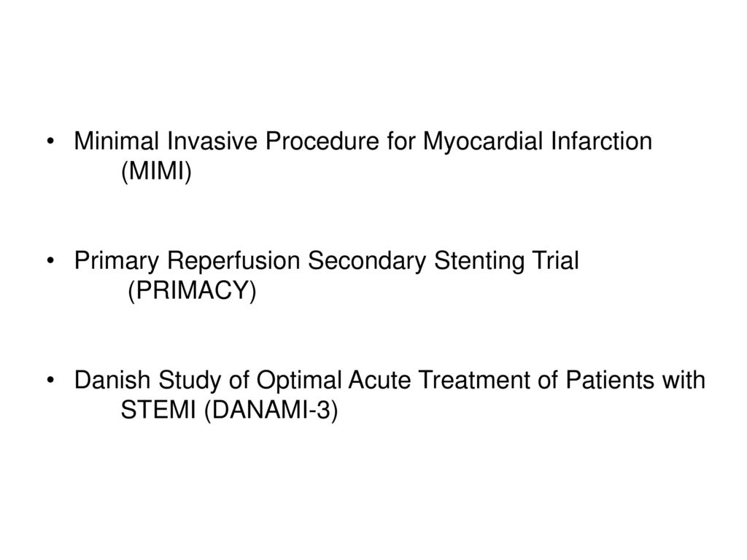This screenshot has height=560, width=747.
Task: Click the word Reperfusion
Action: (233, 262)
